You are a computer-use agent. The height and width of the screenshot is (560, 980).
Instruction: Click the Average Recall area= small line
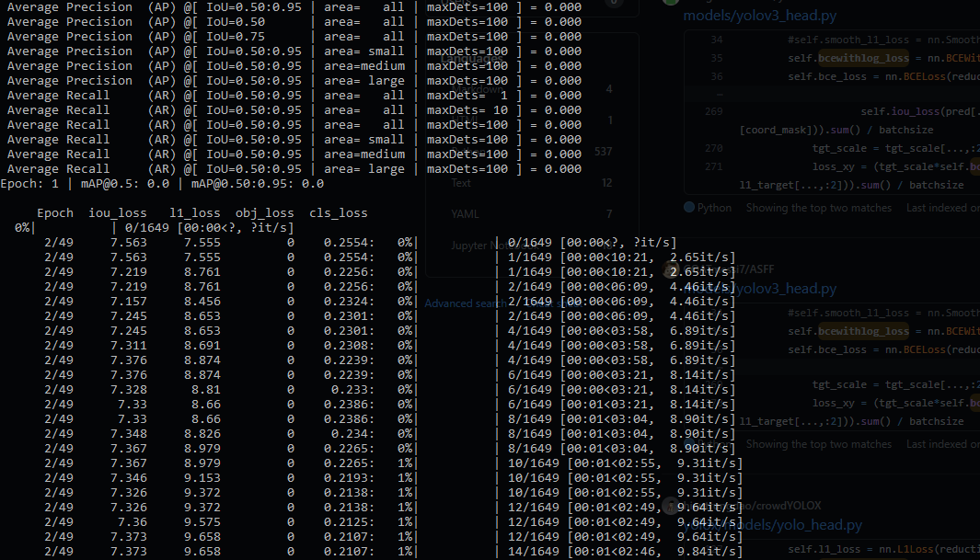point(294,140)
